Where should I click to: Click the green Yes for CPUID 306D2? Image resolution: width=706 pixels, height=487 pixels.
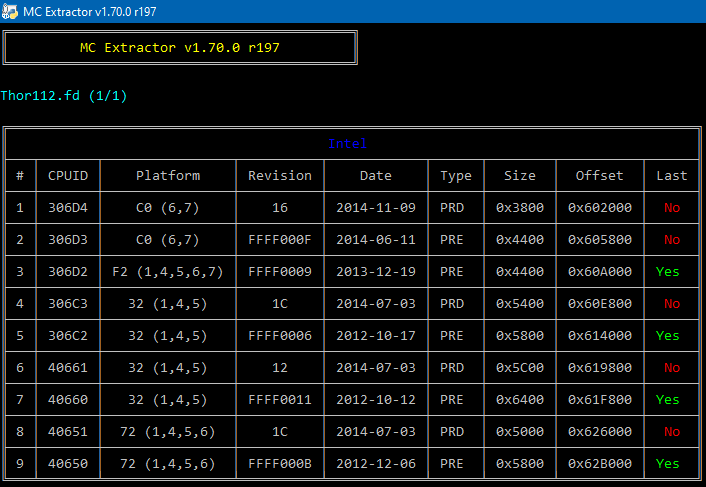pyautogui.click(x=667, y=271)
